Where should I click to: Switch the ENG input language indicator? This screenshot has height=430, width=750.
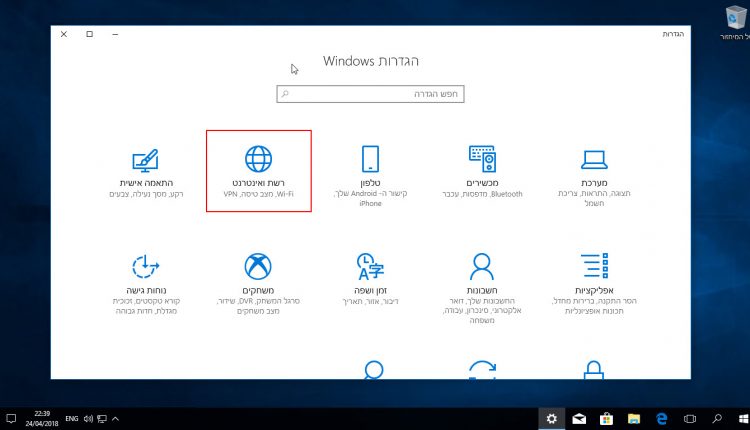[x=72, y=419]
